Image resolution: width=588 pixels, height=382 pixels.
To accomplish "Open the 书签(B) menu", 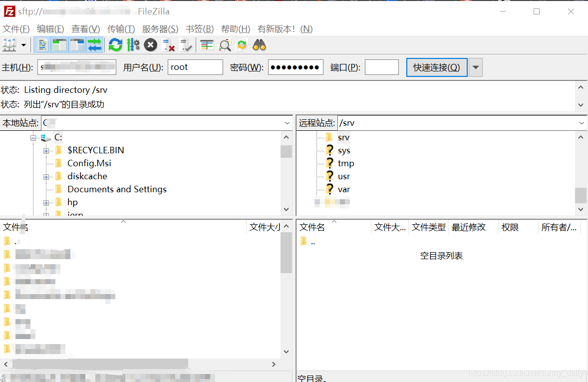I will [200, 29].
